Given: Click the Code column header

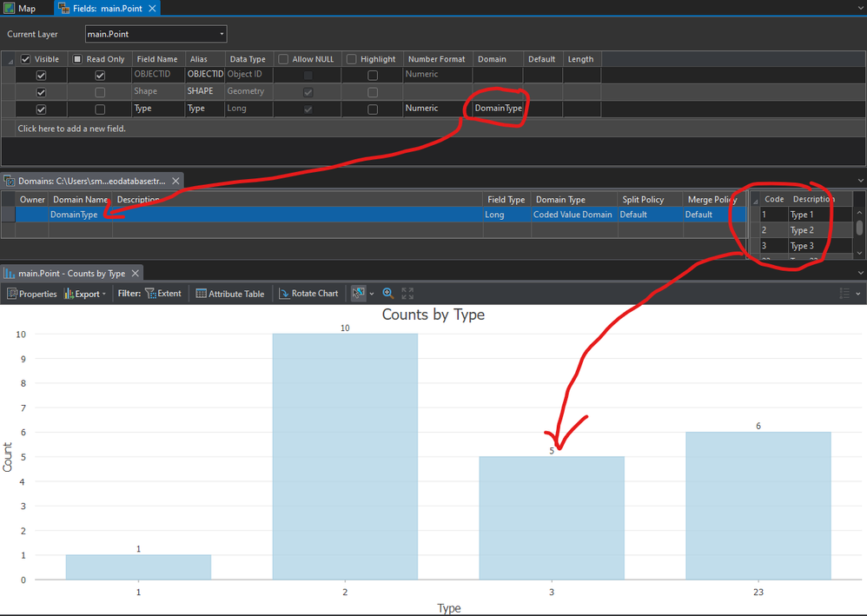Looking at the screenshot, I should [774, 199].
